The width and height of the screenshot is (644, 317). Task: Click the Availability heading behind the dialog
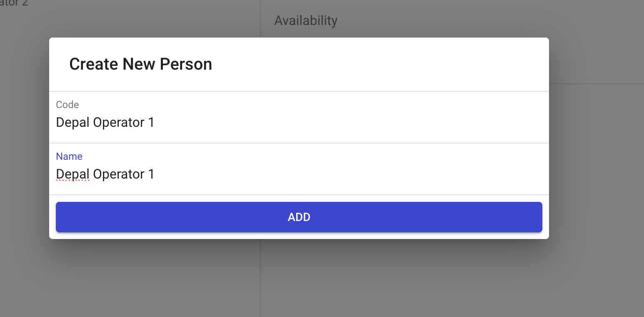pos(306,20)
